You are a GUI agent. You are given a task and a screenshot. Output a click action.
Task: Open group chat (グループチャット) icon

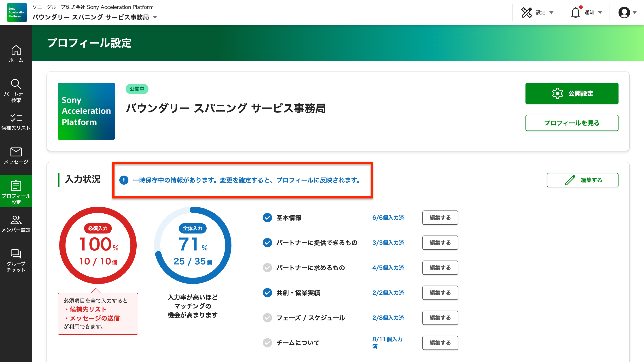(x=16, y=254)
